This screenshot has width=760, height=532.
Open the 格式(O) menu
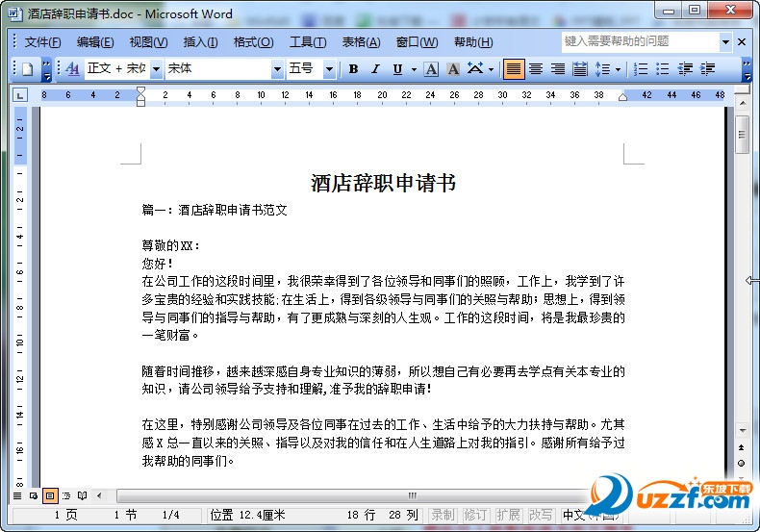[254, 42]
